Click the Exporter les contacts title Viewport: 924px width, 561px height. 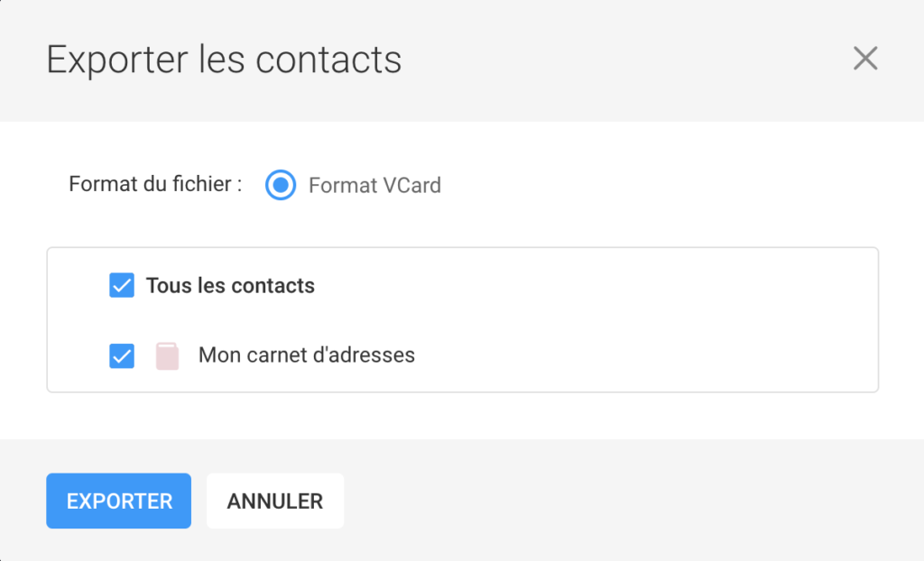pyautogui.click(x=224, y=60)
